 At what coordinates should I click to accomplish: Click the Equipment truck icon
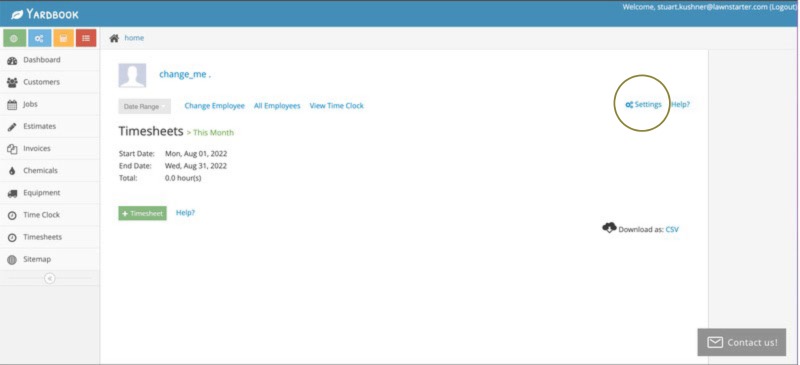point(12,193)
